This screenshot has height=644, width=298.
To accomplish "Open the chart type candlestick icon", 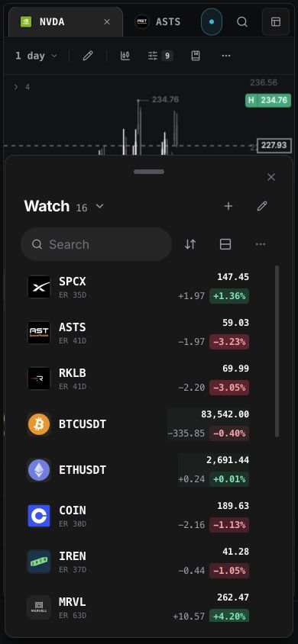I will (125, 56).
